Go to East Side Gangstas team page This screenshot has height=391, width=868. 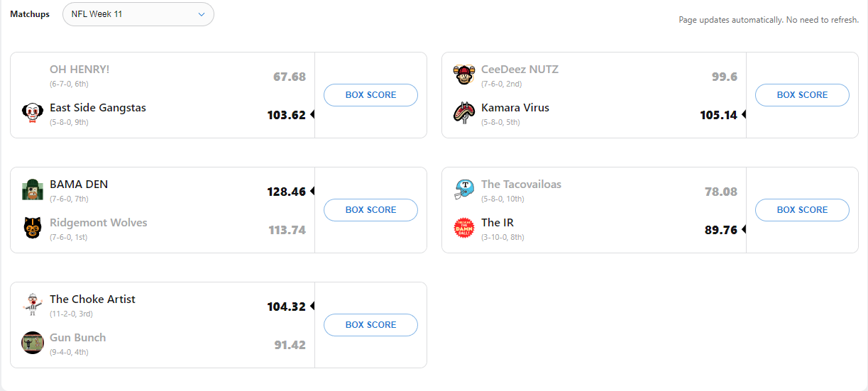pyautogui.click(x=98, y=108)
